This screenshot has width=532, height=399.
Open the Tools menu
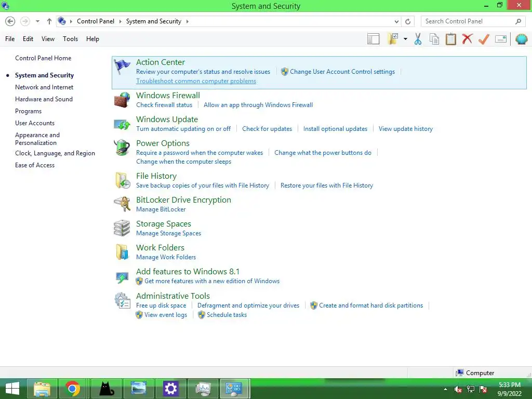(x=70, y=39)
